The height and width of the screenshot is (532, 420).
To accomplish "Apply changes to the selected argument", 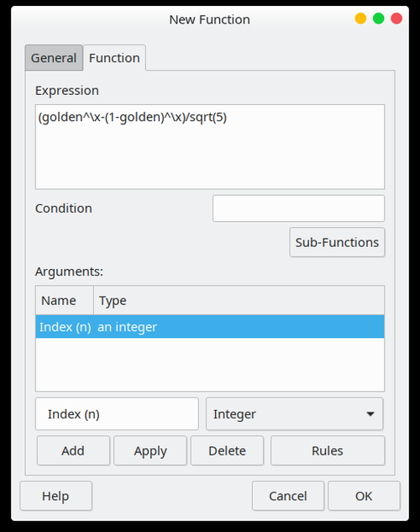I will 150,450.
